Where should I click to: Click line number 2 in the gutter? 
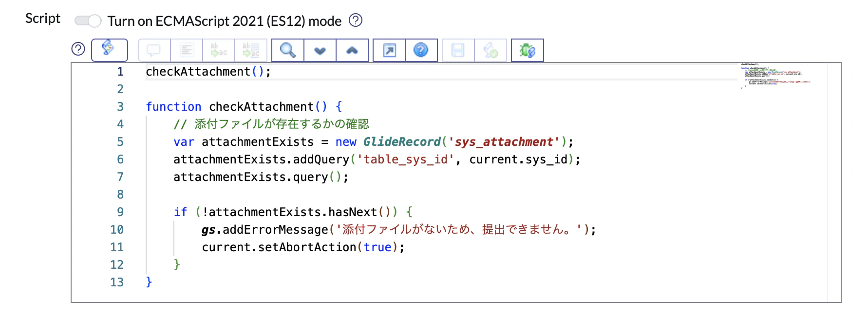tap(120, 89)
